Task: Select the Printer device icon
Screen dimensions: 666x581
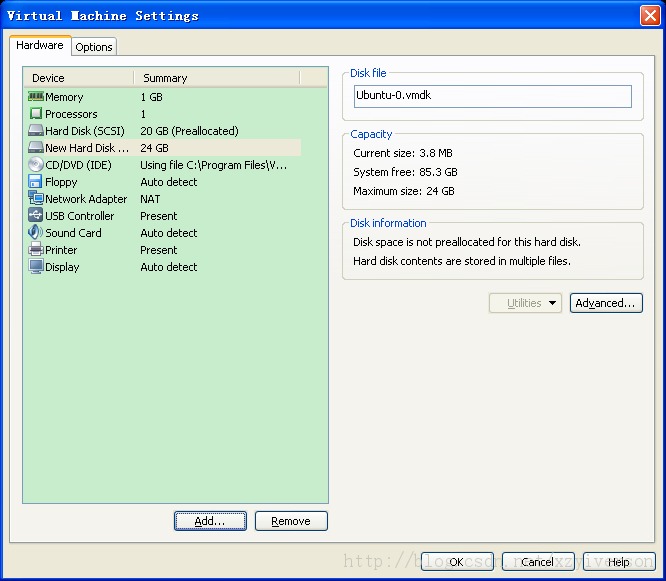Action: [x=36, y=250]
